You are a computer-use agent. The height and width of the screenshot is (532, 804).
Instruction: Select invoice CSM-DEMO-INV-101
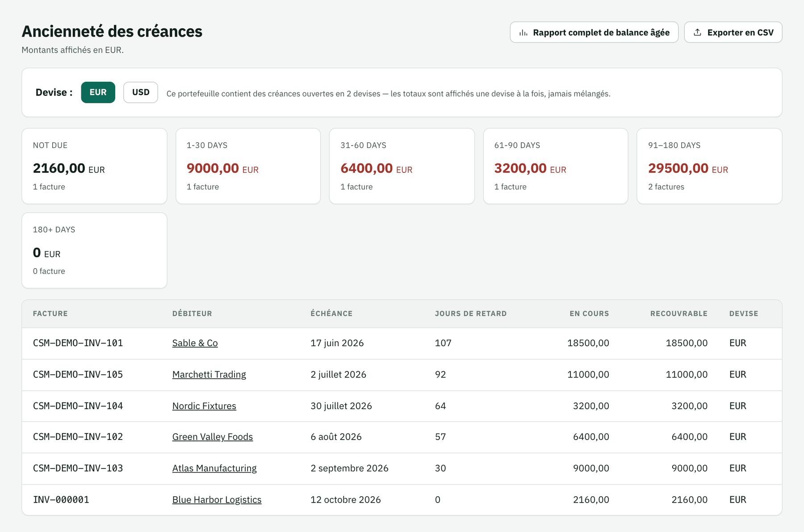78,343
